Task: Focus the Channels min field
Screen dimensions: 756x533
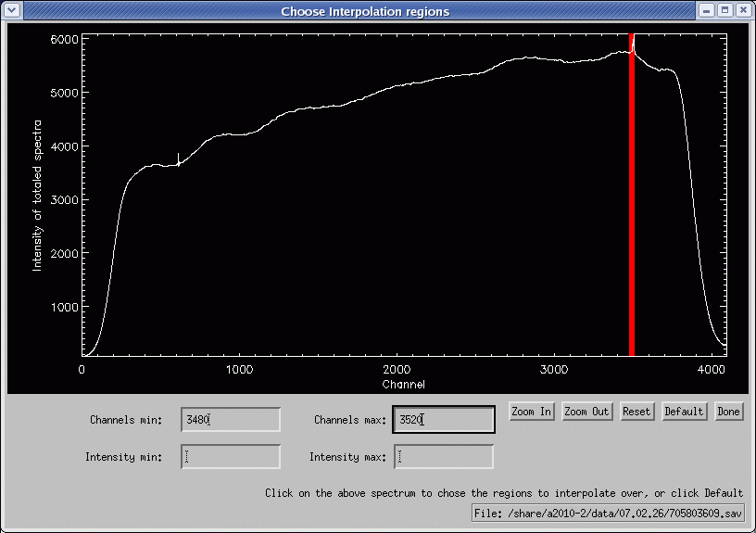Action: tap(231, 420)
